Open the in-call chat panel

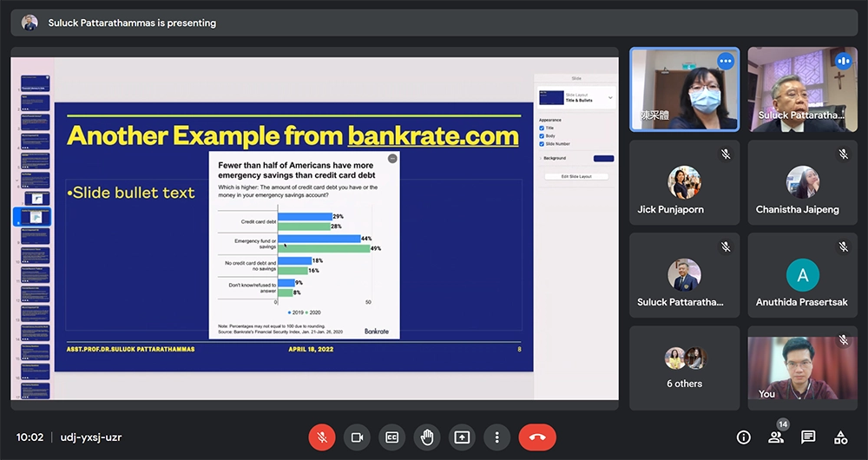(808, 437)
